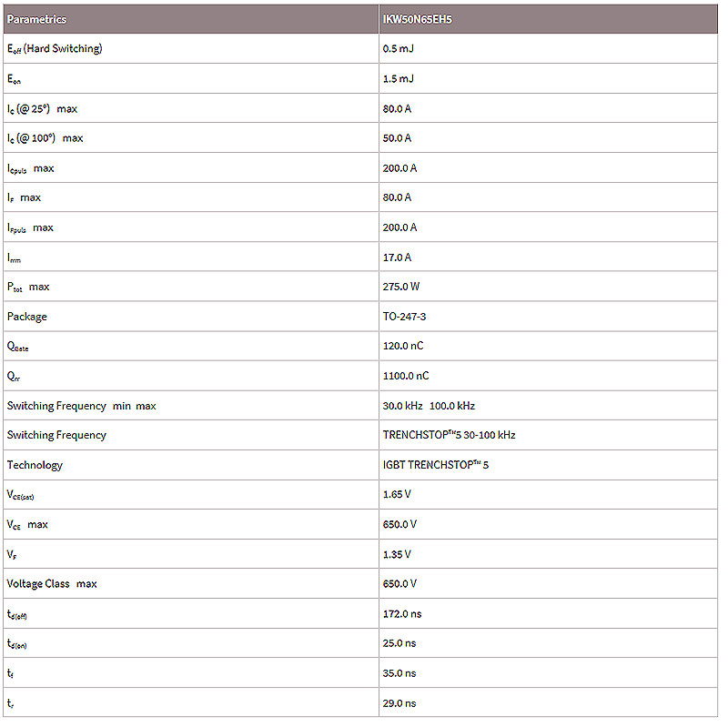Viewport: 728px width, 727px height.
Task: Click the IKW50N65EH5 column header
Action: (x=418, y=19)
